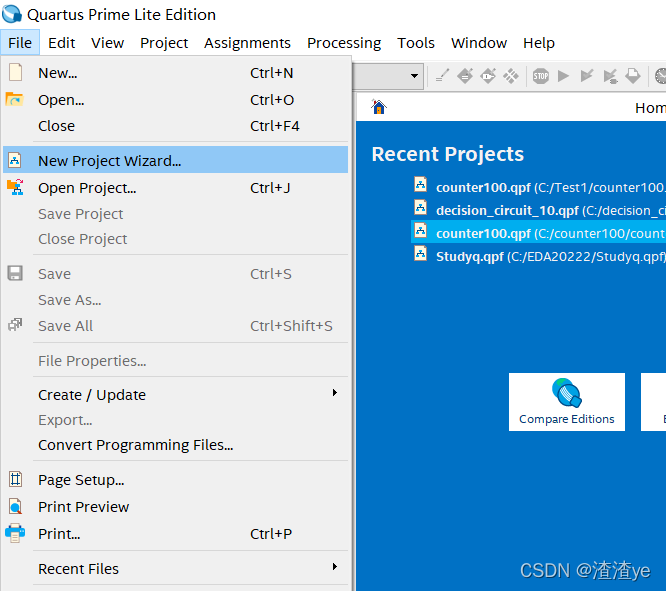666x591 pixels.
Task: Click the file icon beside Studyq.qpf
Action: coord(420,254)
